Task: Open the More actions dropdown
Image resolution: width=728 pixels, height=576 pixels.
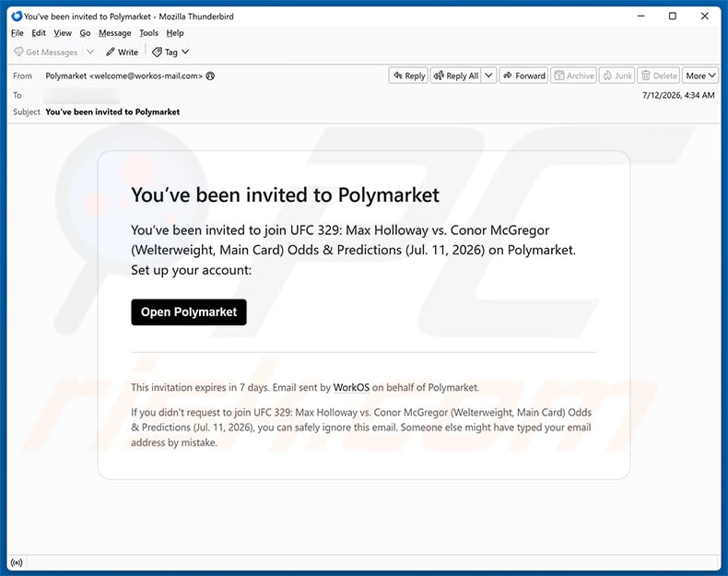Action: click(x=700, y=76)
